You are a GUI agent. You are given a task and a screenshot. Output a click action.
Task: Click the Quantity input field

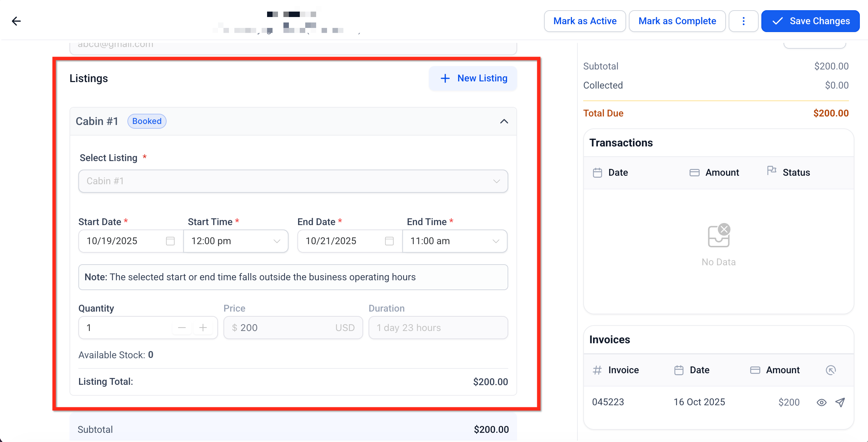pyautogui.click(x=126, y=328)
